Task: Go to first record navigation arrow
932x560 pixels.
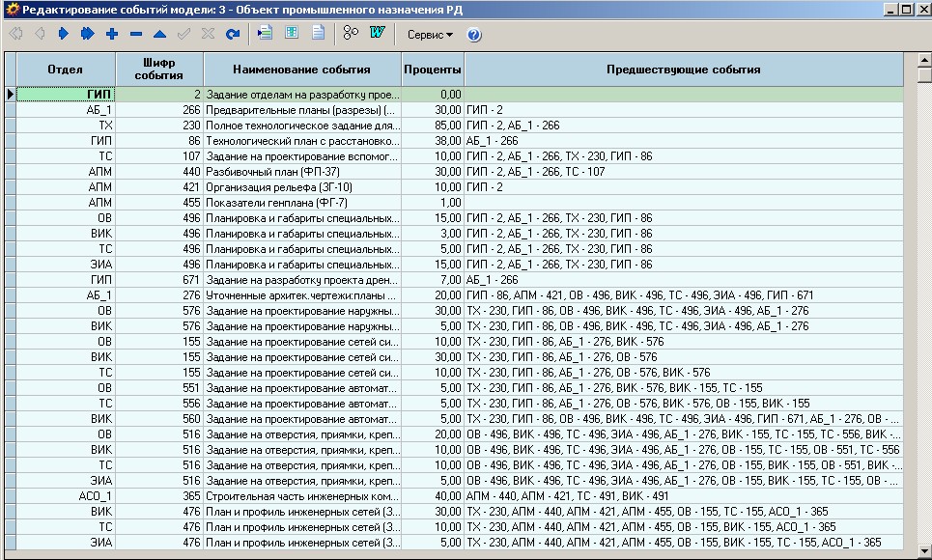Action: coord(16,34)
